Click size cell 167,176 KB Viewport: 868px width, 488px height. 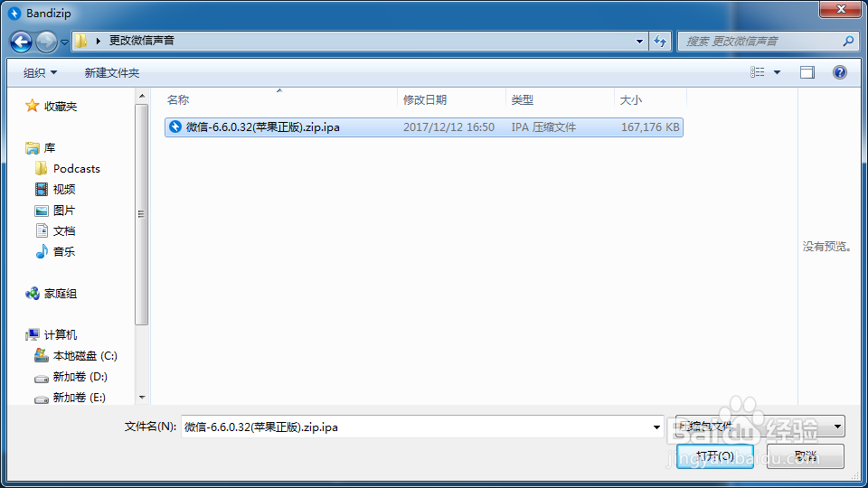650,127
